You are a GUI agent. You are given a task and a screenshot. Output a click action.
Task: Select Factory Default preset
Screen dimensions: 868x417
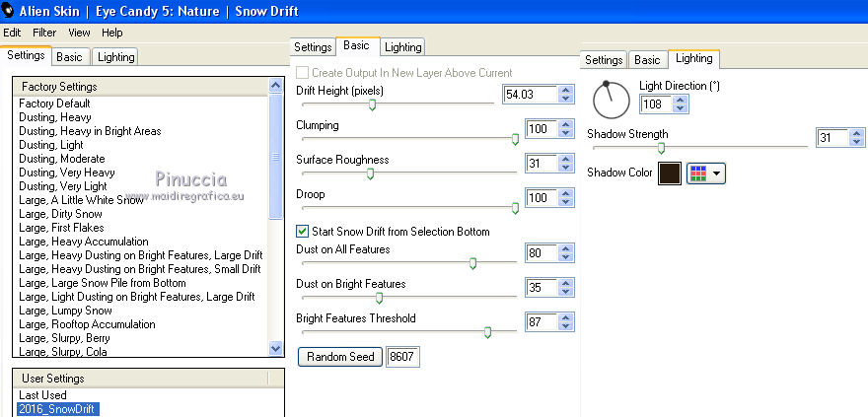tap(54, 104)
